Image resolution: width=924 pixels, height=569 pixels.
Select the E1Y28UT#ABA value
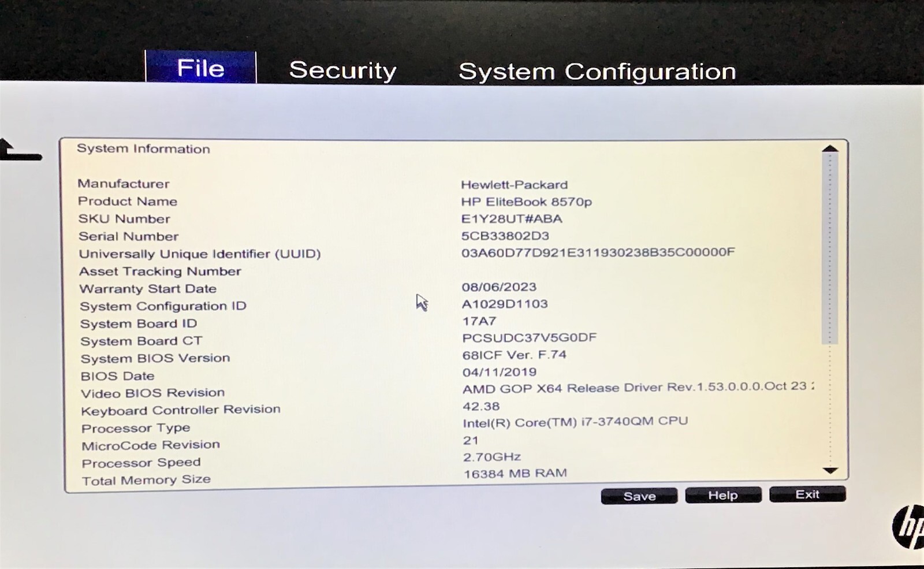click(x=511, y=218)
